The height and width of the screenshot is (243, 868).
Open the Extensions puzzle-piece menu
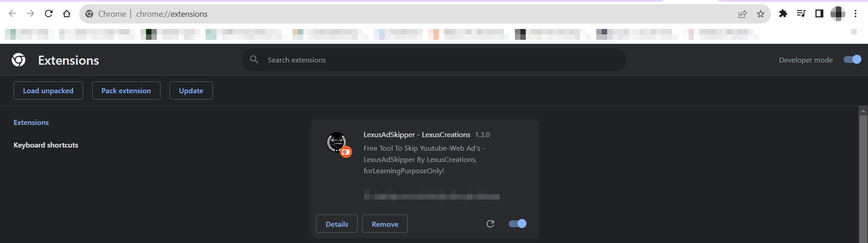pyautogui.click(x=783, y=14)
